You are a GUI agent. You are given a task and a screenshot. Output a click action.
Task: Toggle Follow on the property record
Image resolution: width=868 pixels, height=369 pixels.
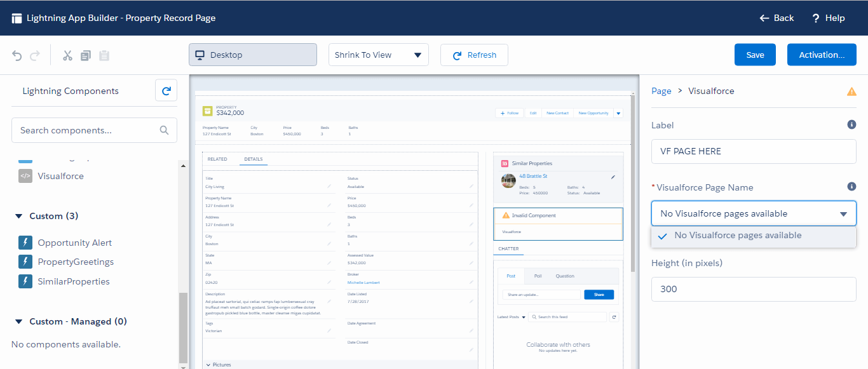click(508, 112)
